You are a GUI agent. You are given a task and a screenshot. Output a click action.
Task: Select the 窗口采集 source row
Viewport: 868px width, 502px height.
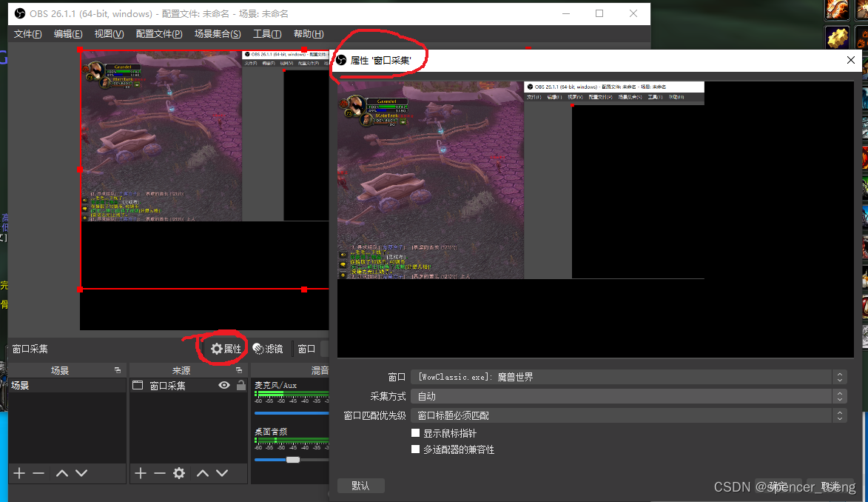pyautogui.click(x=189, y=385)
